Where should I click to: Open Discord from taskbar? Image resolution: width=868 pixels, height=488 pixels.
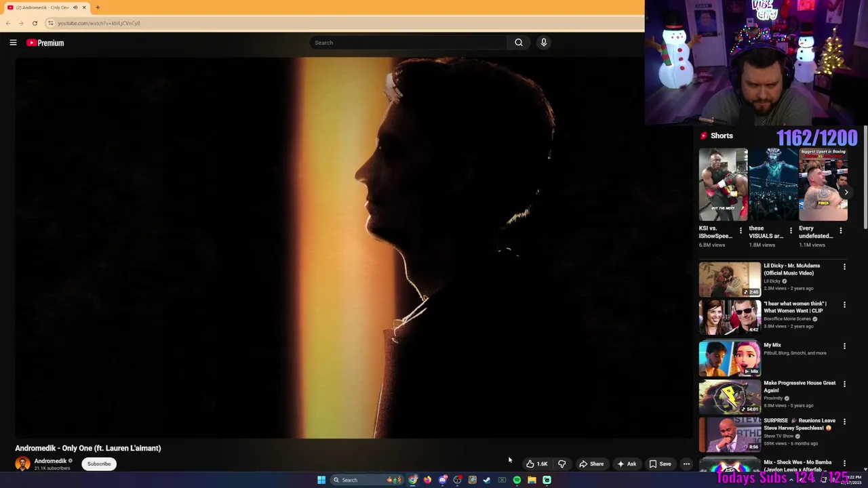443,480
